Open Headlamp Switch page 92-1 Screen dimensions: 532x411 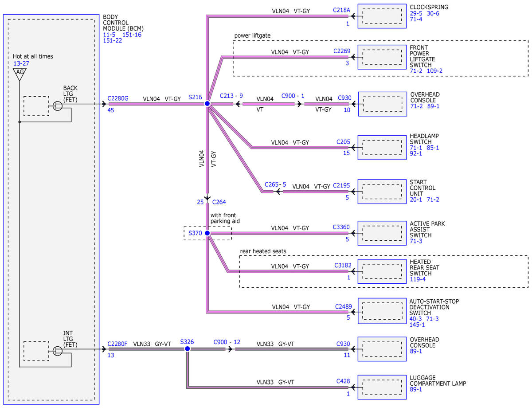(x=416, y=153)
